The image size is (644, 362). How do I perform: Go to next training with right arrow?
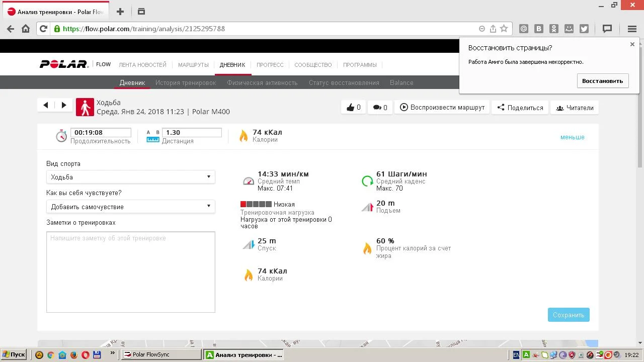point(64,105)
